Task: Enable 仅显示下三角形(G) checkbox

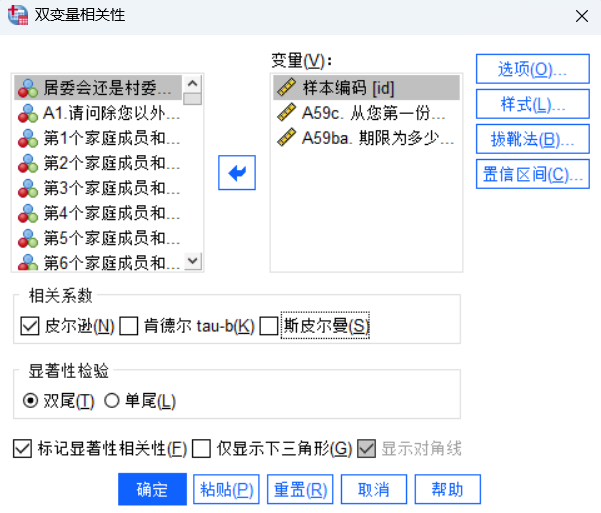Action: (x=202, y=449)
